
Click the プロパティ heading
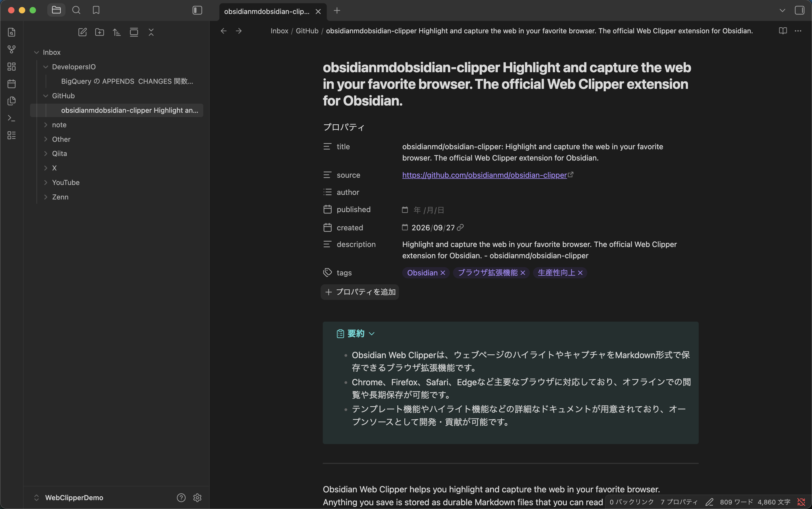tap(344, 127)
